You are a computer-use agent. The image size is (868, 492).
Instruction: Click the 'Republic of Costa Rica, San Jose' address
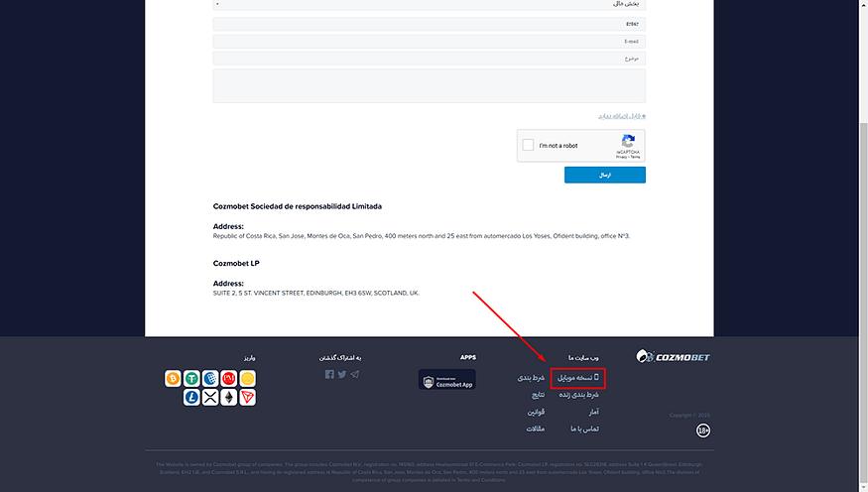pyautogui.click(x=422, y=236)
